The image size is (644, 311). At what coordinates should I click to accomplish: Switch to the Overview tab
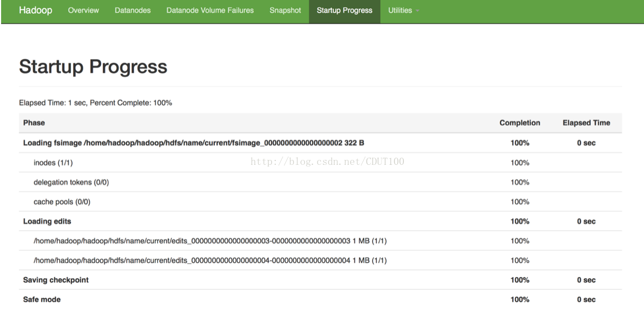(84, 10)
